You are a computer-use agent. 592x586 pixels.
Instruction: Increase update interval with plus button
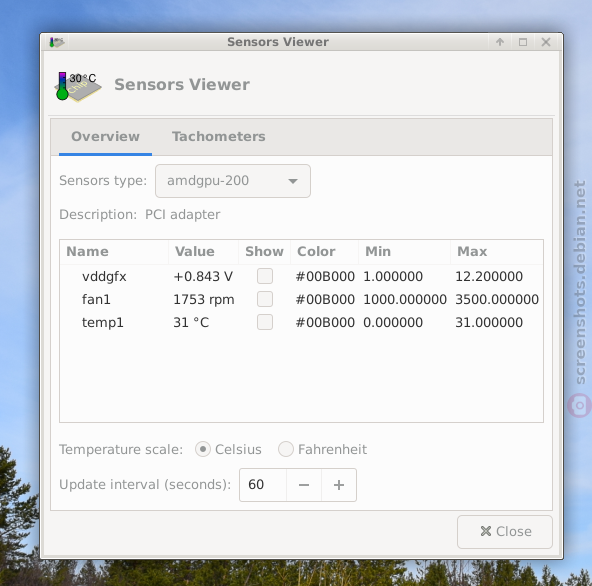click(x=339, y=485)
